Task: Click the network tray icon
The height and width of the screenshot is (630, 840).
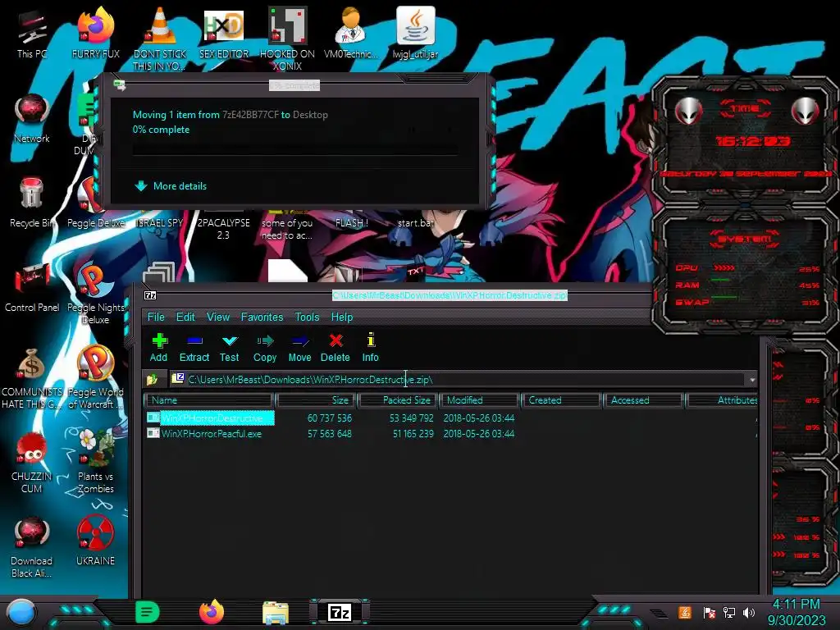Action: [x=728, y=612]
